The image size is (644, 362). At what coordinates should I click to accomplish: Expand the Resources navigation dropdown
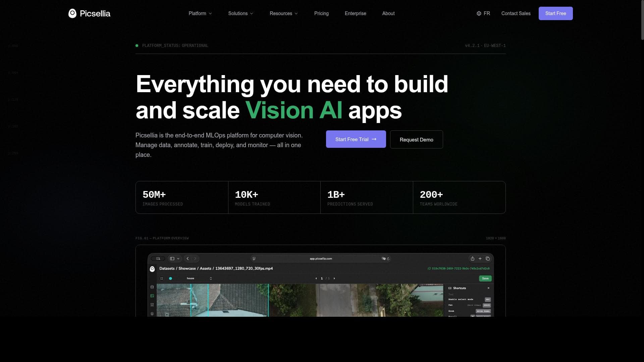(x=283, y=13)
